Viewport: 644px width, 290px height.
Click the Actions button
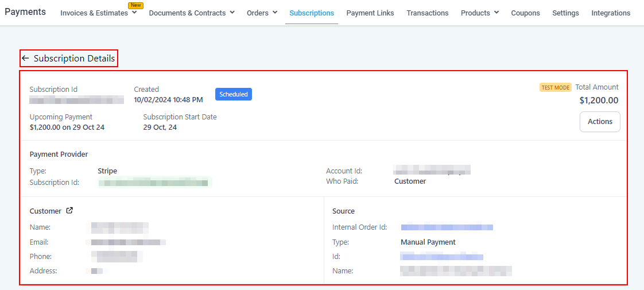point(600,122)
